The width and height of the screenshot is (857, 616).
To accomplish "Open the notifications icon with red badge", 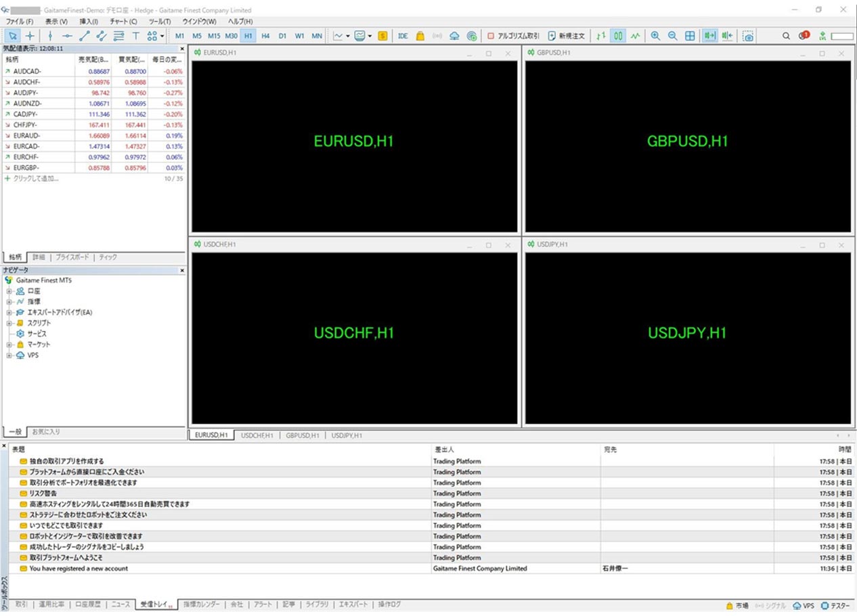I will tap(804, 36).
